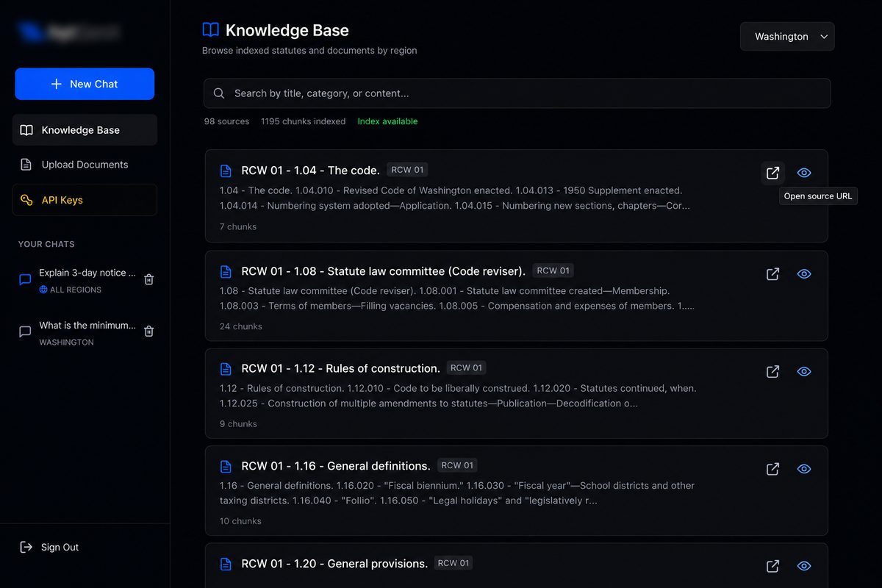Click the RCW 01 tag on The code
This screenshot has width=882, height=588.
pos(407,170)
